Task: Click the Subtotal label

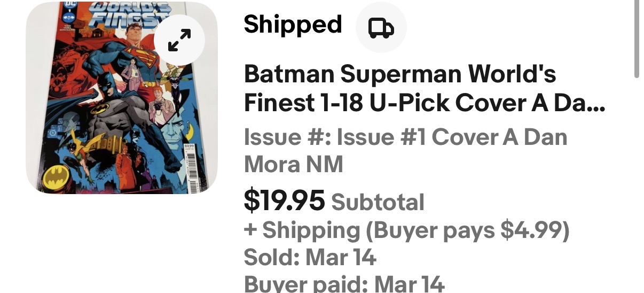Action: pyautogui.click(x=378, y=202)
